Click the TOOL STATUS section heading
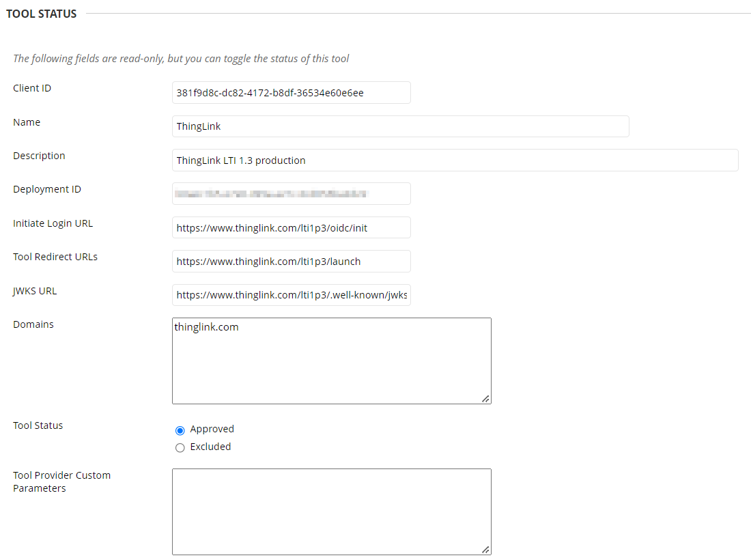 coord(41,14)
